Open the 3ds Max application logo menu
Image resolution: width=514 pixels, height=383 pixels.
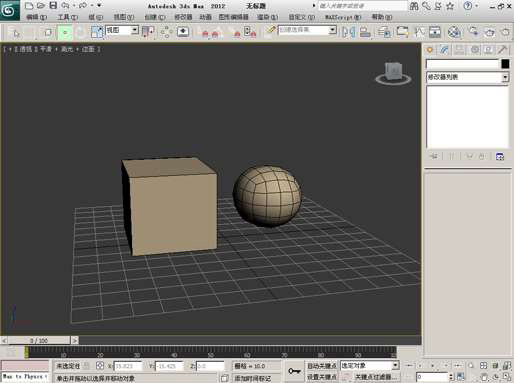click(x=10, y=10)
